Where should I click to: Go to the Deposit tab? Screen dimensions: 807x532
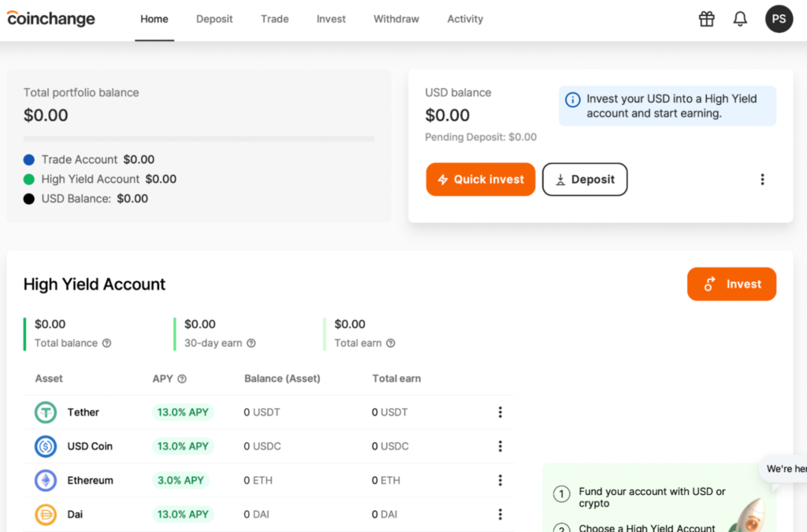pos(214,19)
